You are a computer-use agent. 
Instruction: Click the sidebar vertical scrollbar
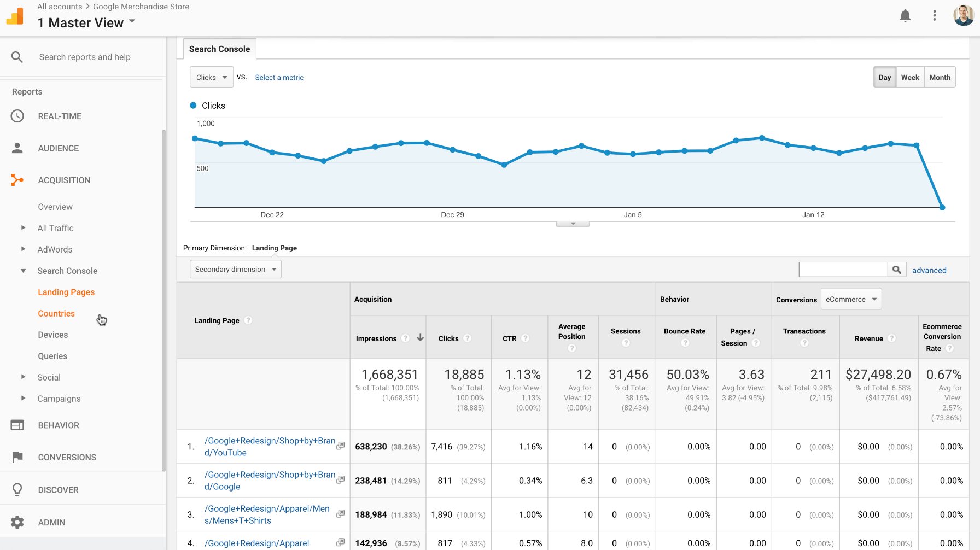pyautogui.click(x=164, y=301)
